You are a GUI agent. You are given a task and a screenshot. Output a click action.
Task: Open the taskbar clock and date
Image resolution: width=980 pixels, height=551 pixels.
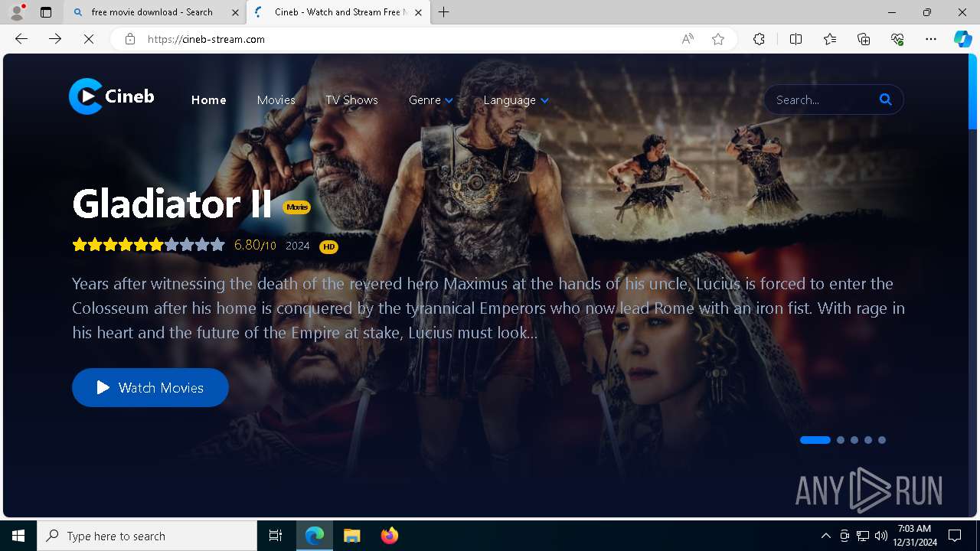(x=916, y=536)
